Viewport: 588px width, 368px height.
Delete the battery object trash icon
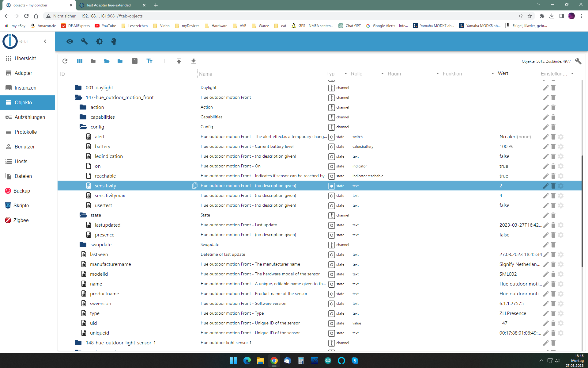point(553,147)
